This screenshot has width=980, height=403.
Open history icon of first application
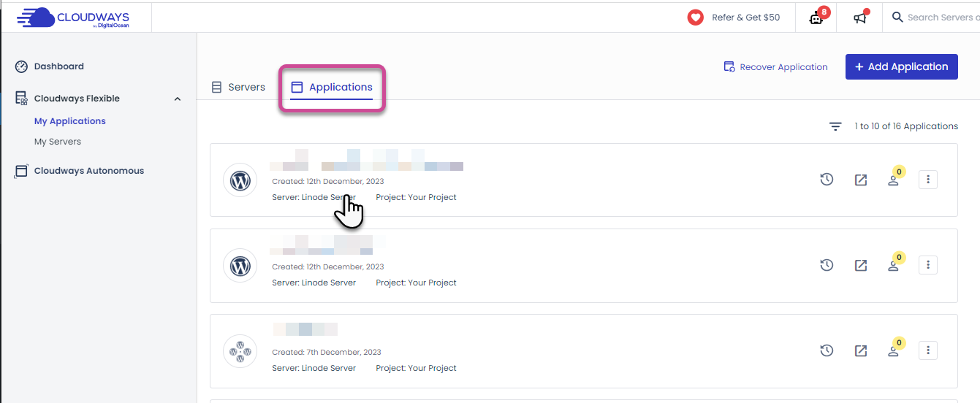click(827, 180)
